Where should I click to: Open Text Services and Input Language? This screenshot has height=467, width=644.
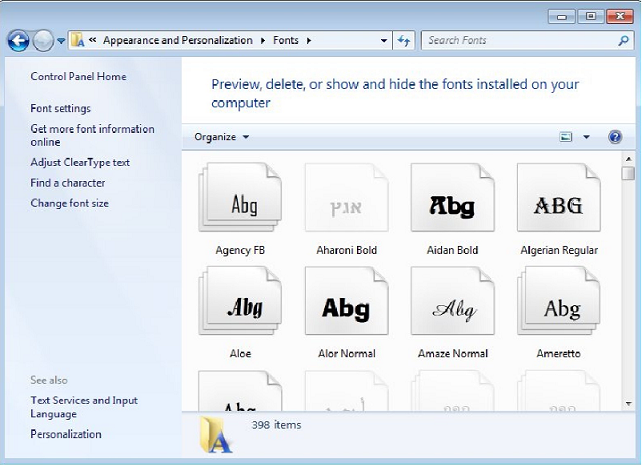(84, 407)
